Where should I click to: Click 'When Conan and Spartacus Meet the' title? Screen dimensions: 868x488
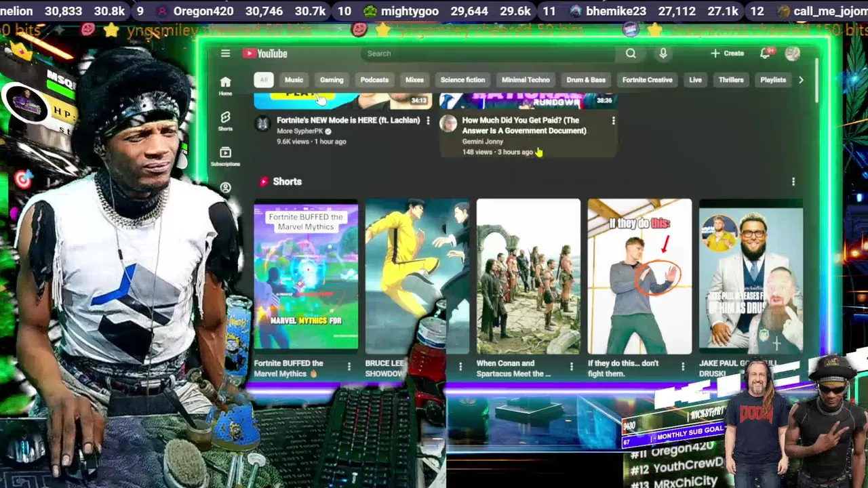pyautogui.click(x=513, y=368)
